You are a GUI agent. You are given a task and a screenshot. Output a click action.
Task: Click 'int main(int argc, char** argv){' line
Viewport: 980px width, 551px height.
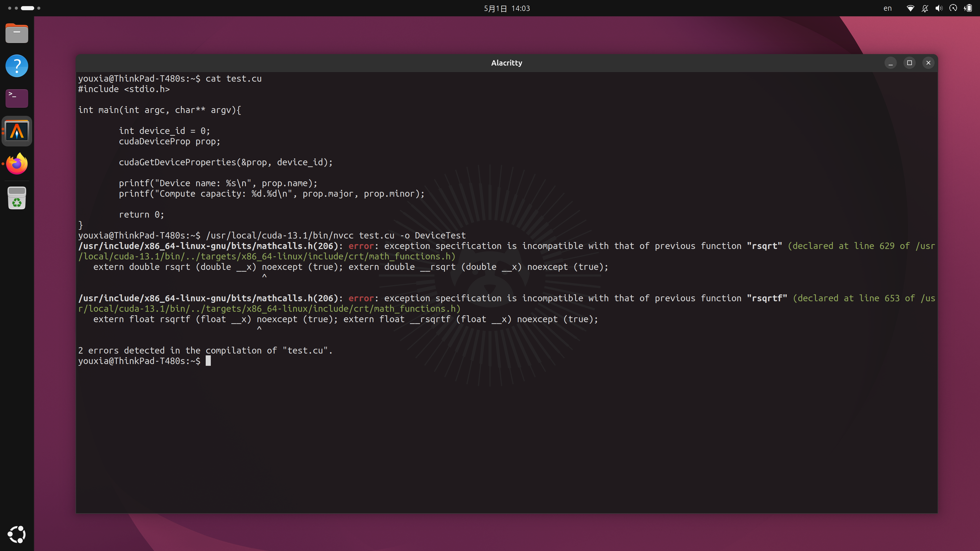pos(160,110)
